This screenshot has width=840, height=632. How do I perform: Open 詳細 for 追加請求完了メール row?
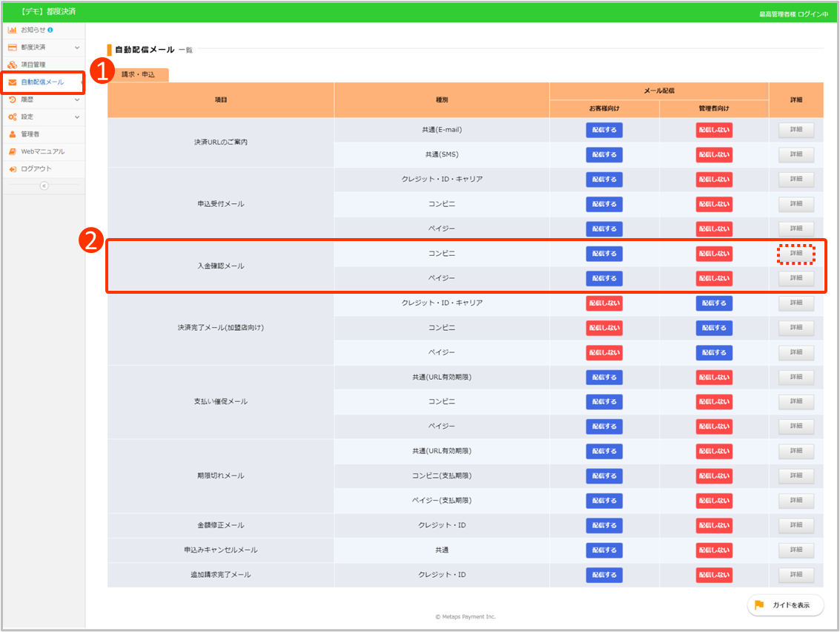tap(796, 575)
